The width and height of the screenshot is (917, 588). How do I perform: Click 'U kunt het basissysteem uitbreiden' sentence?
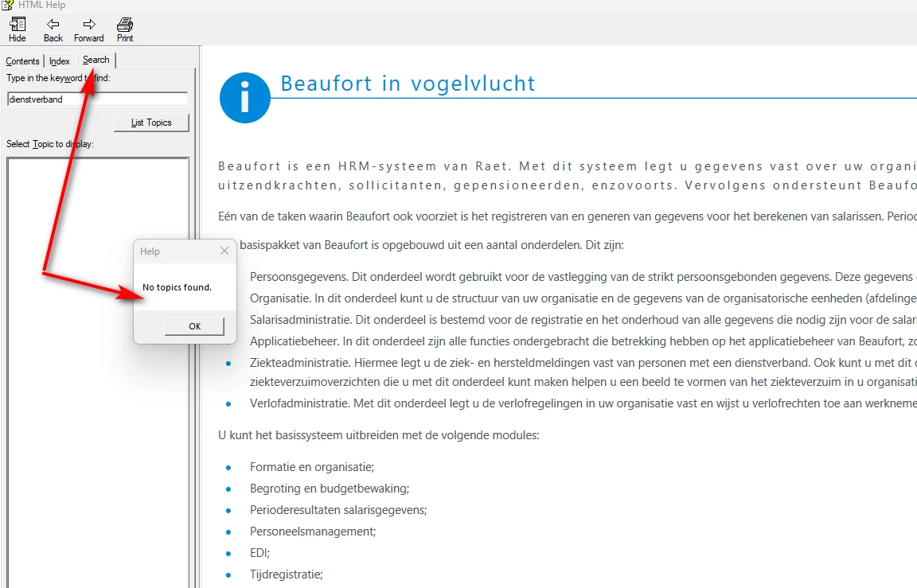pyautogui.click(x=378, y=435)
